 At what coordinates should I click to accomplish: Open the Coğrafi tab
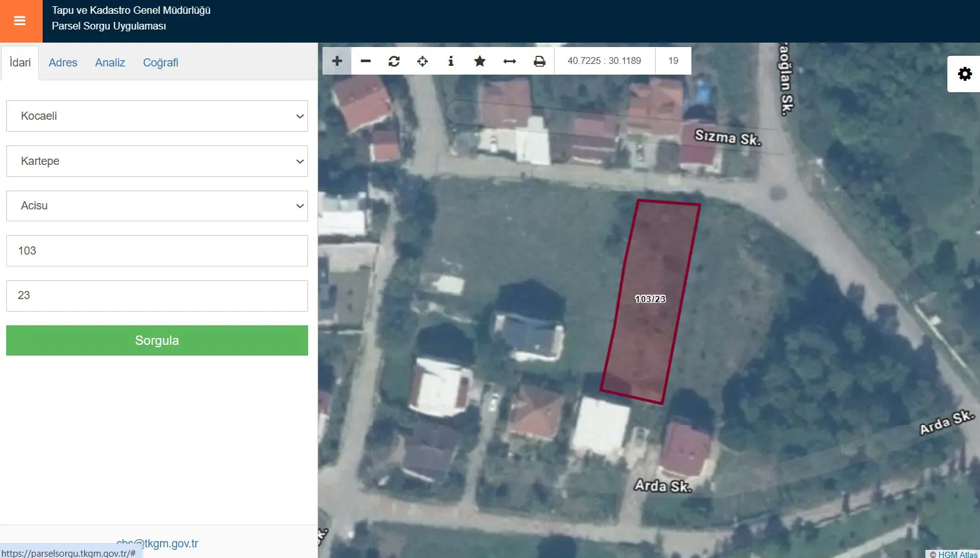pos(161,63)
